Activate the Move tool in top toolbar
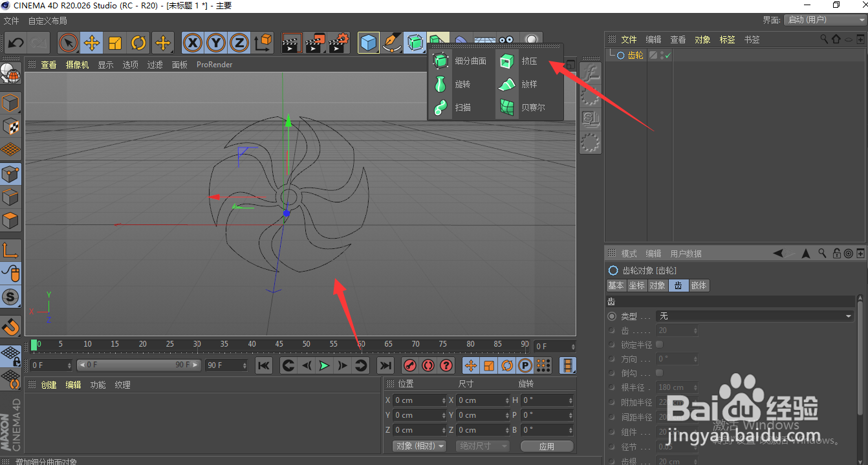Image resolution: width=868 pixels, height=465 pixels. click(x=91, y=43)
